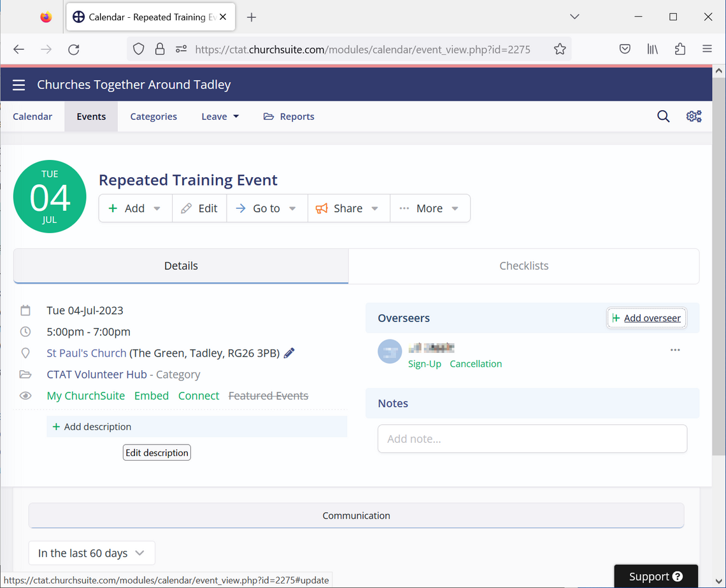Image resolution: width=726 pixels, height=588 pixels.
Task: Open a new browser tab
Action: tap(252, 17)
